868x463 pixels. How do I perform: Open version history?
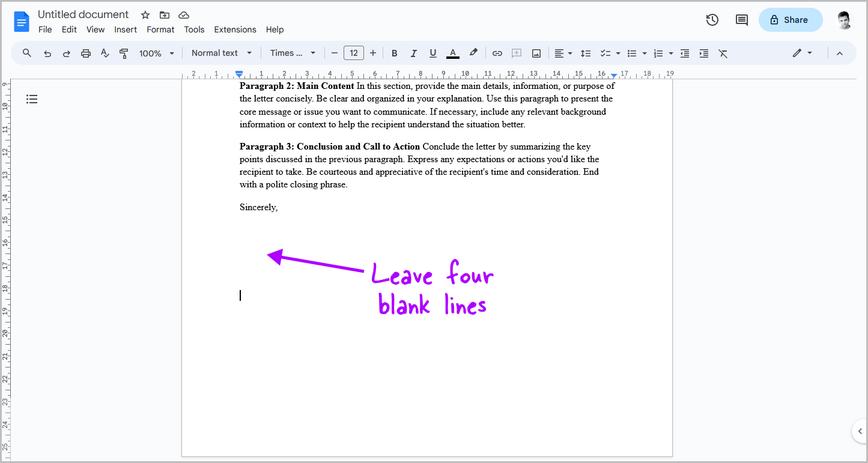[712, 19]
